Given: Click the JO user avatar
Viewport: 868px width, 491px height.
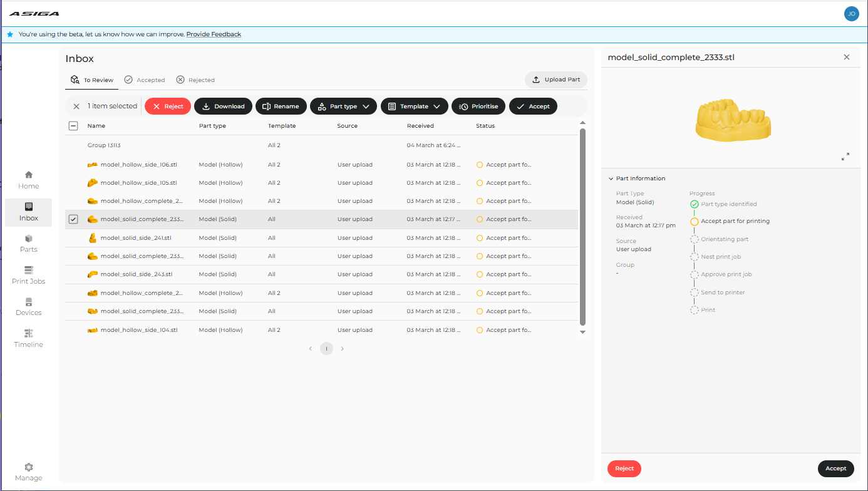Looking at the screenshot, I should pyautogui.click(x=851, y=14).
